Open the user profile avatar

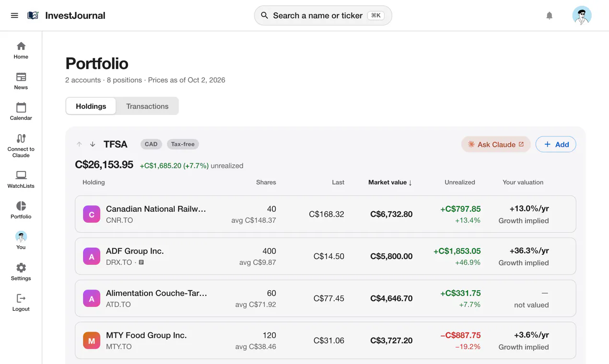point(582,15)
